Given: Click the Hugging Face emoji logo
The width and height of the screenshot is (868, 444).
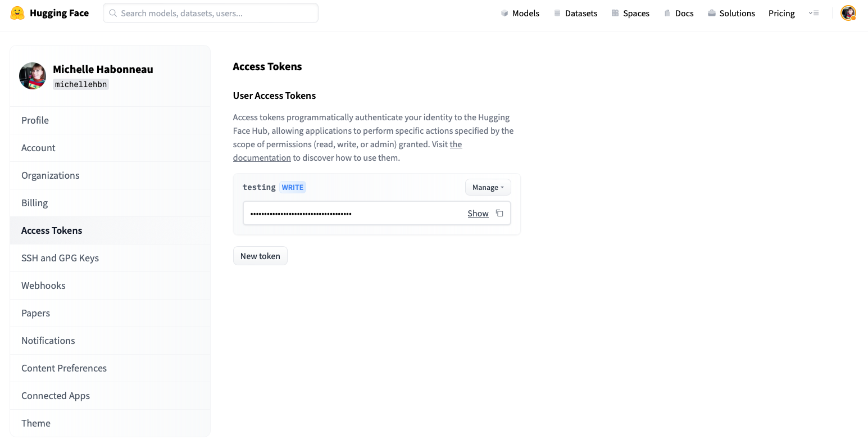Looking at the screenshot, I should pos(17,12).
